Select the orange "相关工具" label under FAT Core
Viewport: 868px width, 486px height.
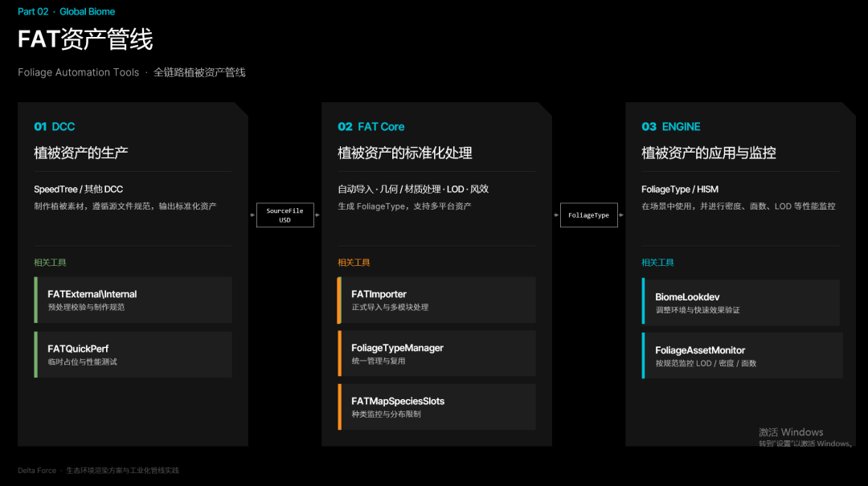click(x=354, y=263)
